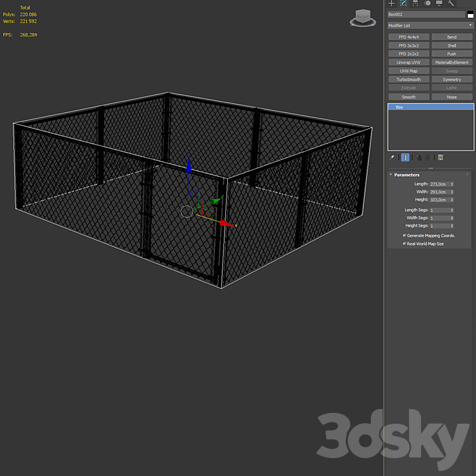
Task: Click the Length Segs value field
Action: (440, 210)
